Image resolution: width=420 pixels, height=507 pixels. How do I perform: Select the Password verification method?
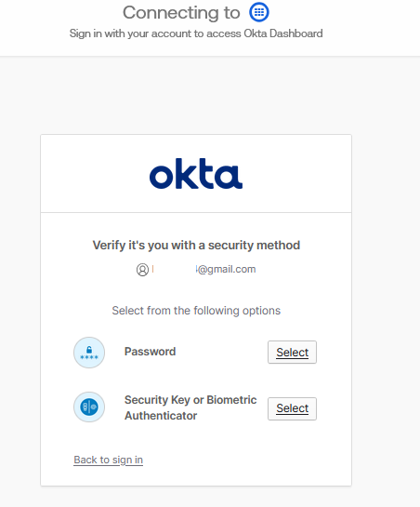pos(292,353)
